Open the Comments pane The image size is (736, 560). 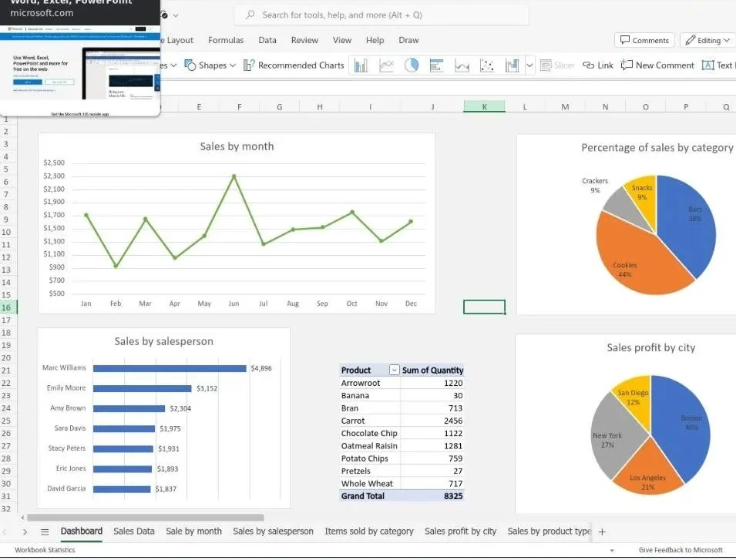point(644,40)
